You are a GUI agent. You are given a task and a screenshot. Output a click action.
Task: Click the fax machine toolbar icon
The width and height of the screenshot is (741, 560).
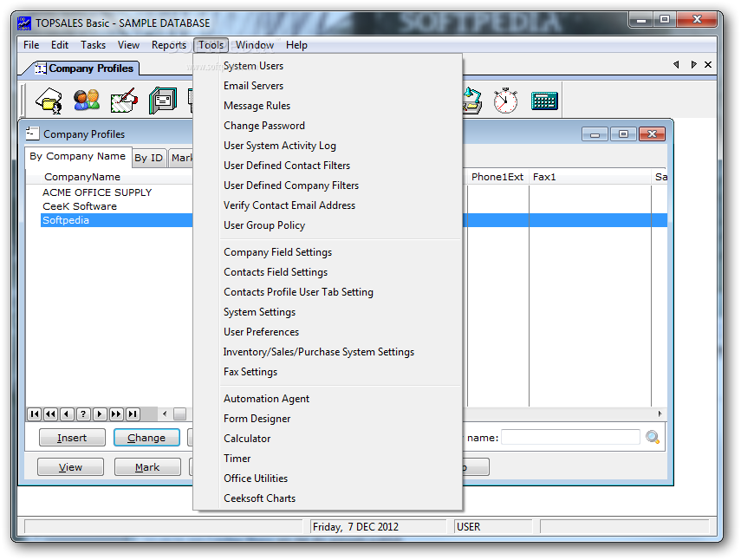[x=163, y=101]
